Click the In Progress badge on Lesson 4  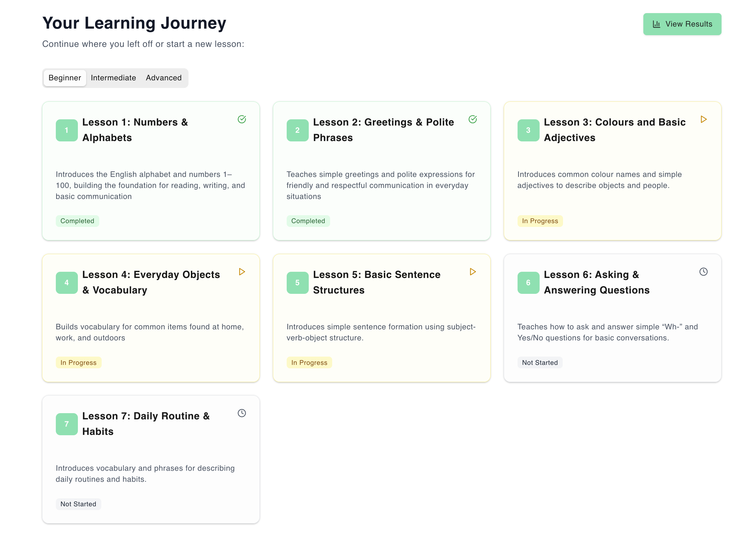click(79, 362)
